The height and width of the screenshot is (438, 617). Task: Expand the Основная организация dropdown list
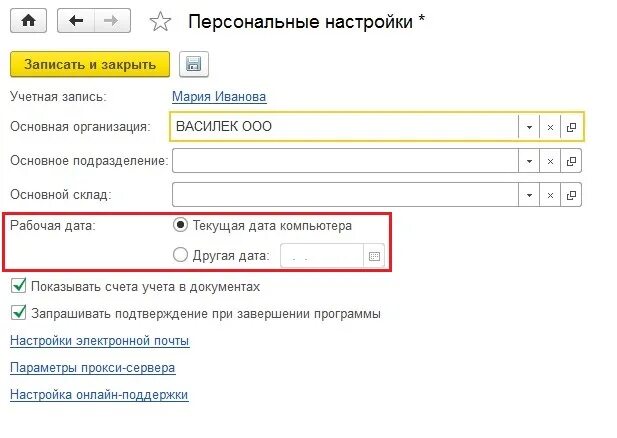[529, 127]
